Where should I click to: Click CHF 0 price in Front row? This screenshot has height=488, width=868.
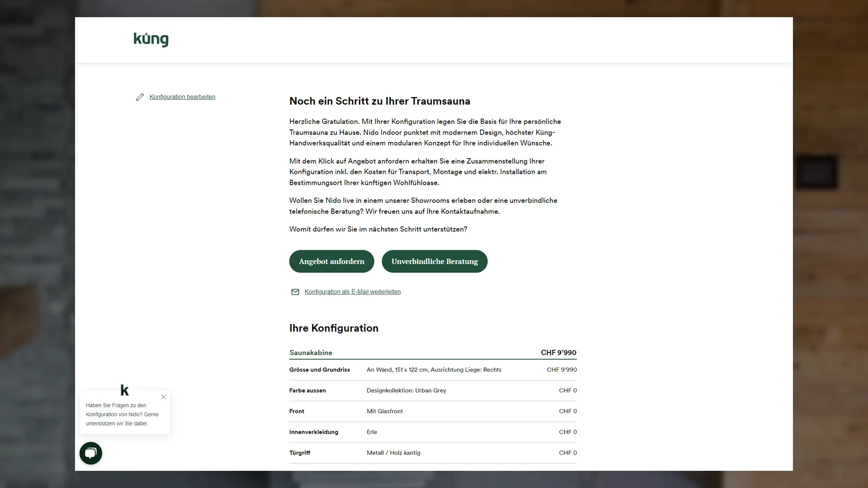568,411
